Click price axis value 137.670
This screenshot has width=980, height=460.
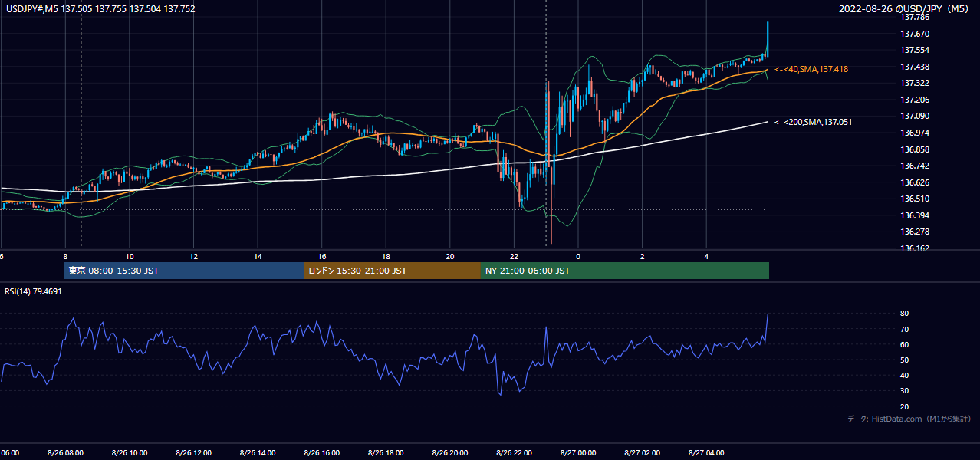click(915, 34)
